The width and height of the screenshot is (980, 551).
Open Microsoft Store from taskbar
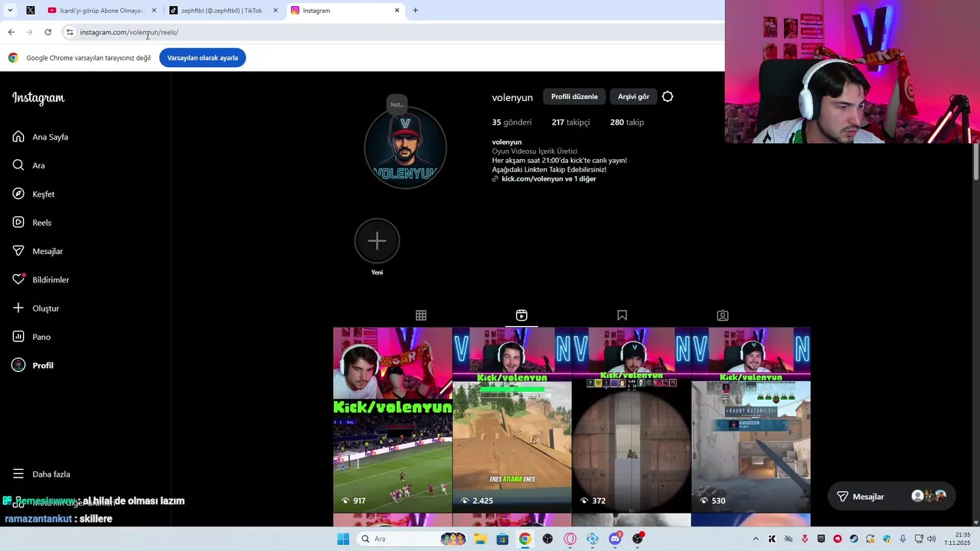(x=502, y=539)
